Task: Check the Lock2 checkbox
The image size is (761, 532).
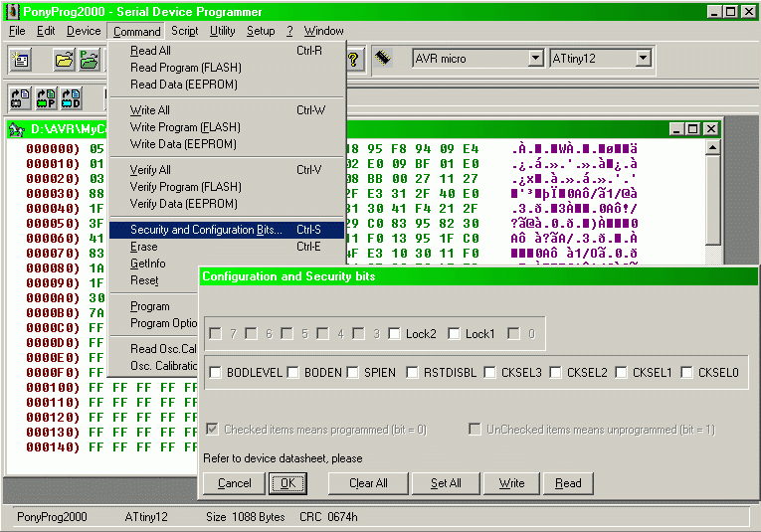Action: [395, 334]
